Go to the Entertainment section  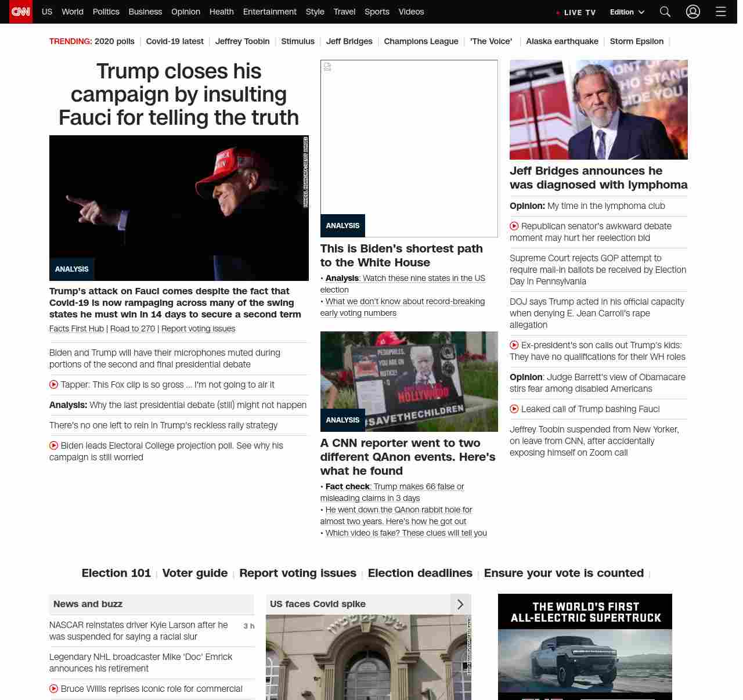point(269,12)
